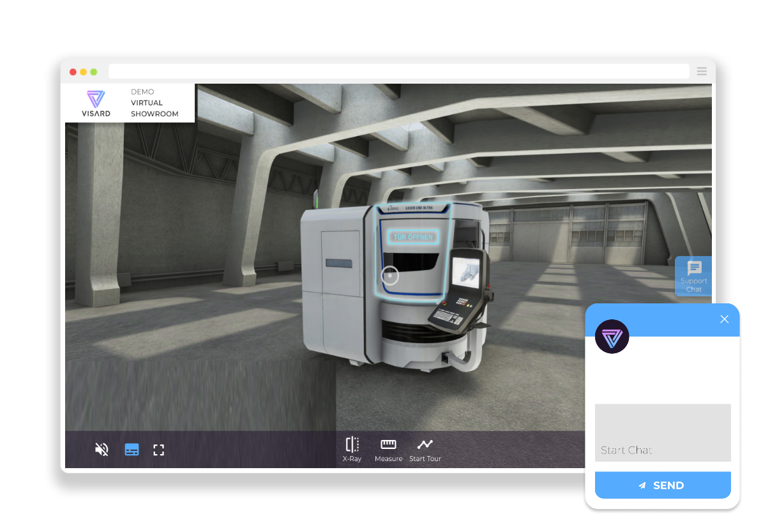The image size is (777, 532).
Task: Open the browser hamburger menu
Action: (x=702, y=72)
